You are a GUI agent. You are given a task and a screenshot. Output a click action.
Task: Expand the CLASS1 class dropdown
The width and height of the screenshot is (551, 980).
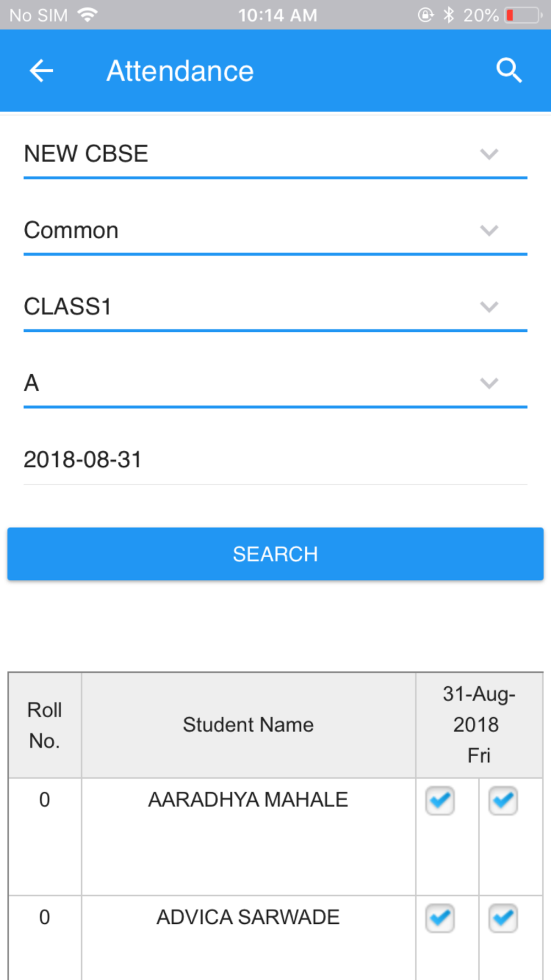tap(489, 306)
